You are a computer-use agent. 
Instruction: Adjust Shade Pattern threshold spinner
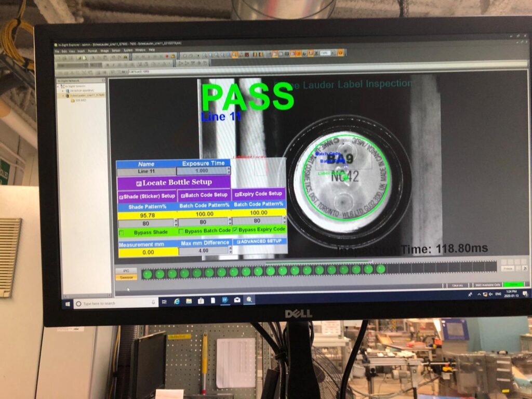tap(176, 223)
